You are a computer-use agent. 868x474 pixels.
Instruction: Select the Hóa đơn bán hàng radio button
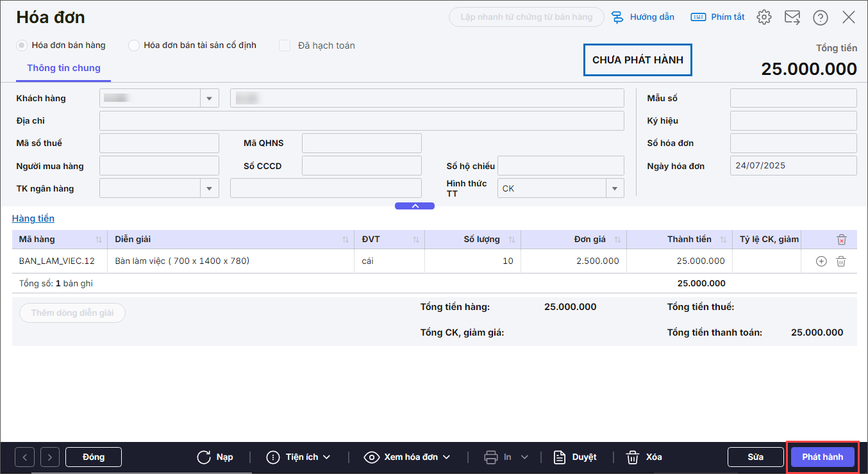click(x=22, y=45)
